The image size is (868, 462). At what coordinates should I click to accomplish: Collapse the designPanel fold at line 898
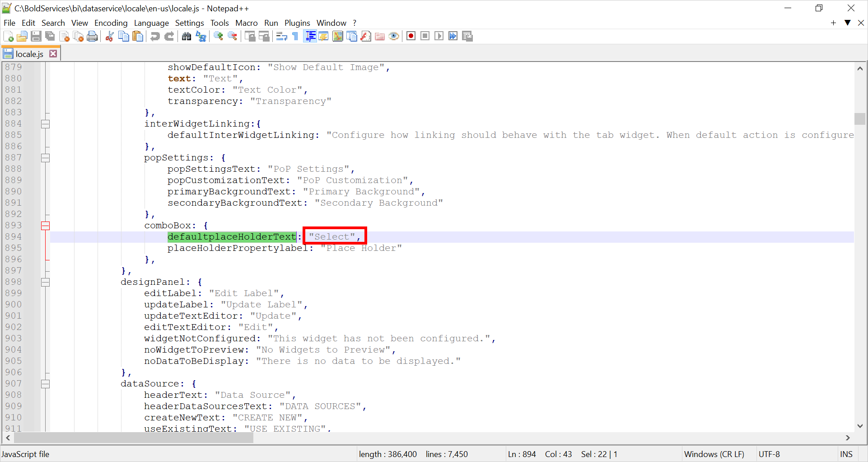pyautogui.click(x=46, y=282)
